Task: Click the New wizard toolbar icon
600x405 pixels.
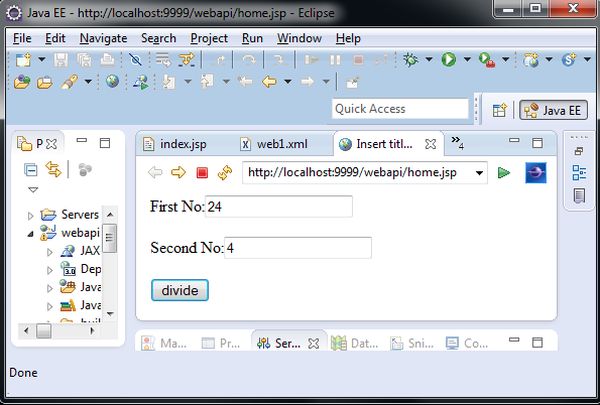Action: pyautogui.click(x=23, y=60)
